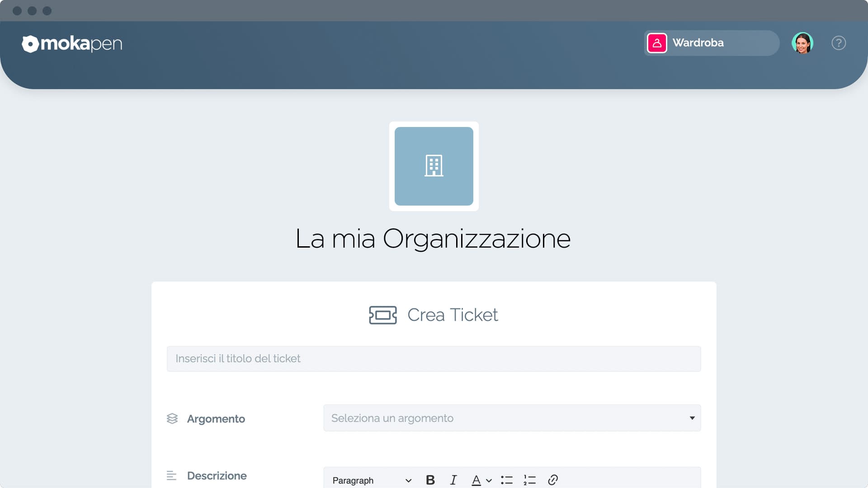Screen dimensions: 868x488
Task: Click the ticket title input field
Action: click(x=434, y=358)
